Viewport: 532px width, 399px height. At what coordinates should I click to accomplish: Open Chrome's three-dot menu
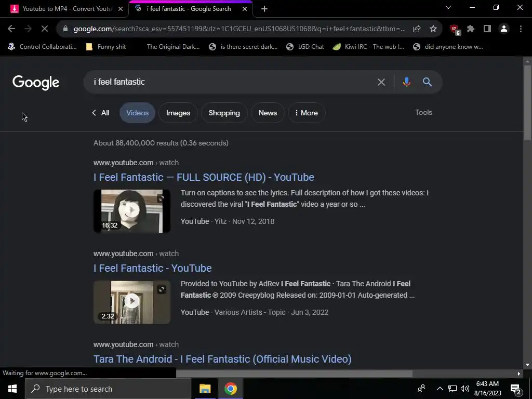(x=521, y=29)
